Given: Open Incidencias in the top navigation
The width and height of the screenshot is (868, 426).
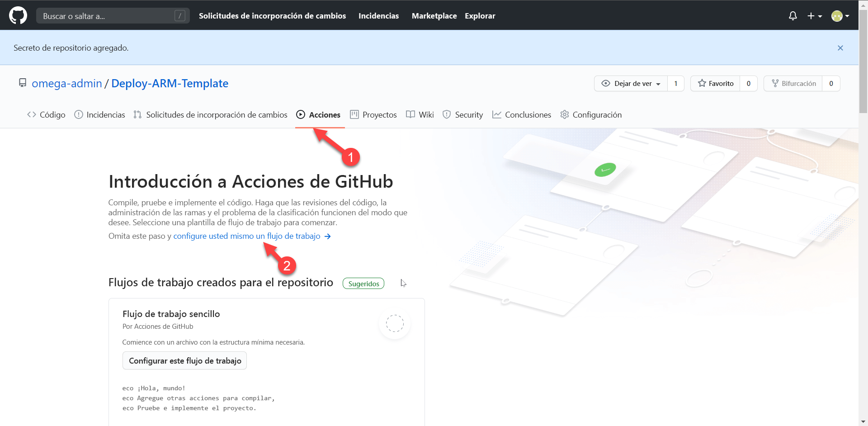Looking at the screenshot, I should [378, 16].
